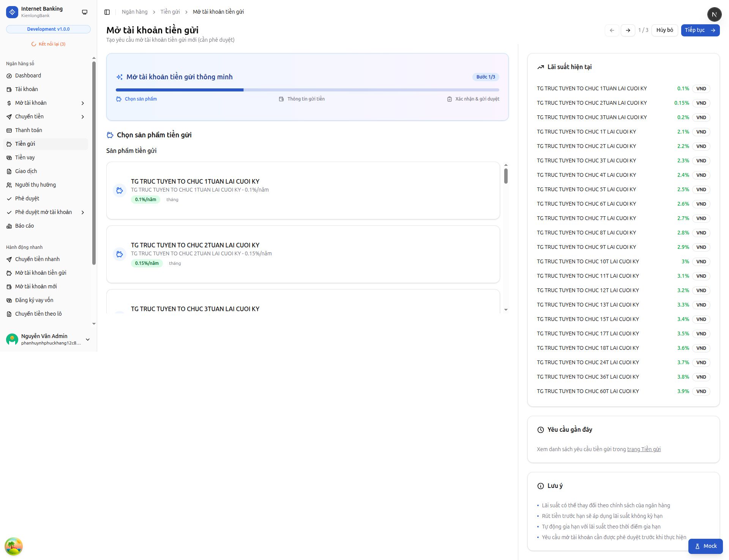Click the Hủy bỏ button
This screenshot has height=560, width=729.
pyautogui.click(x=664, y=30)
